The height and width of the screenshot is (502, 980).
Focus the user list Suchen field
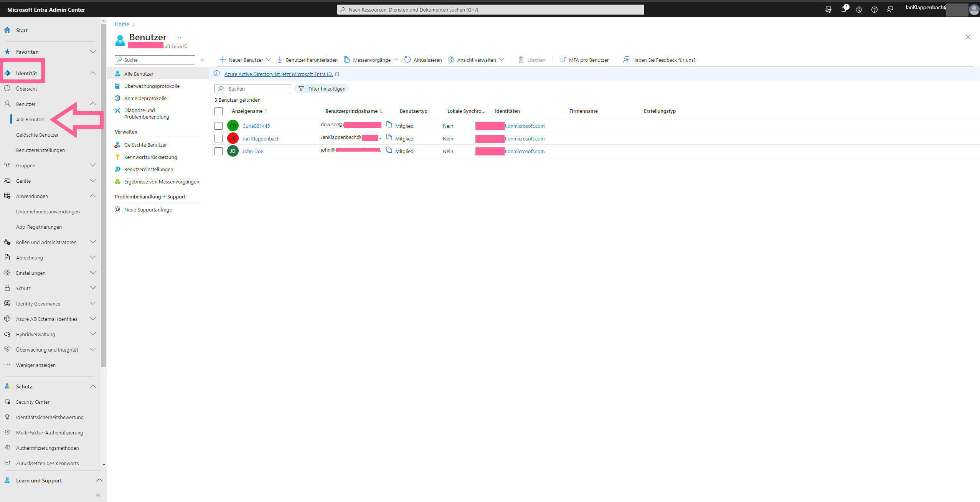click(x=253, y=89)
